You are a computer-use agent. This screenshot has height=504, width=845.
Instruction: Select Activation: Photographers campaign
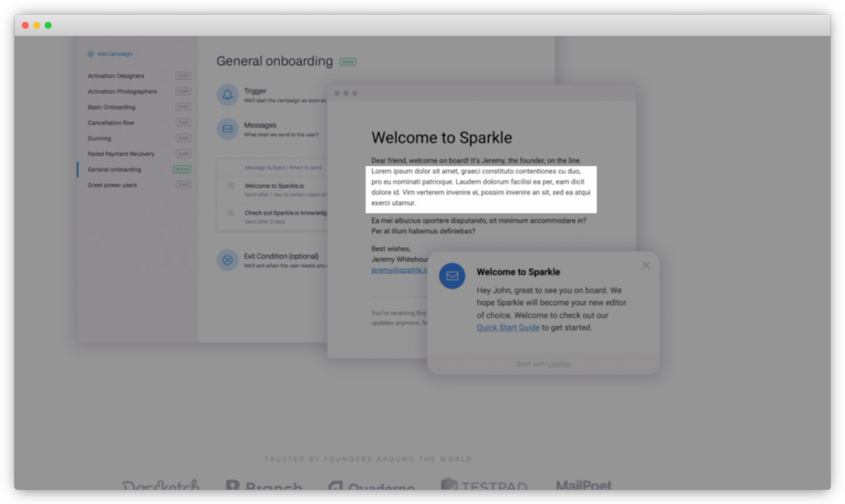(122, 92)
